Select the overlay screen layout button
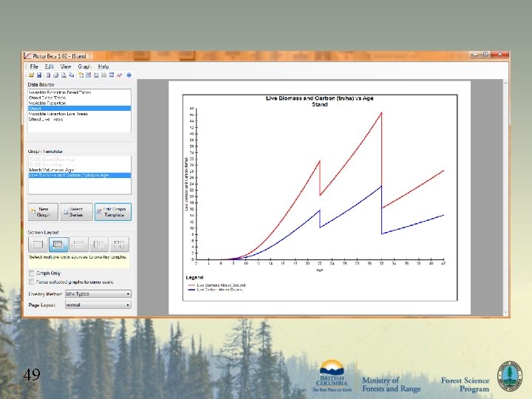The width and height of the screenshot is (532, 399). click(58, 245)
